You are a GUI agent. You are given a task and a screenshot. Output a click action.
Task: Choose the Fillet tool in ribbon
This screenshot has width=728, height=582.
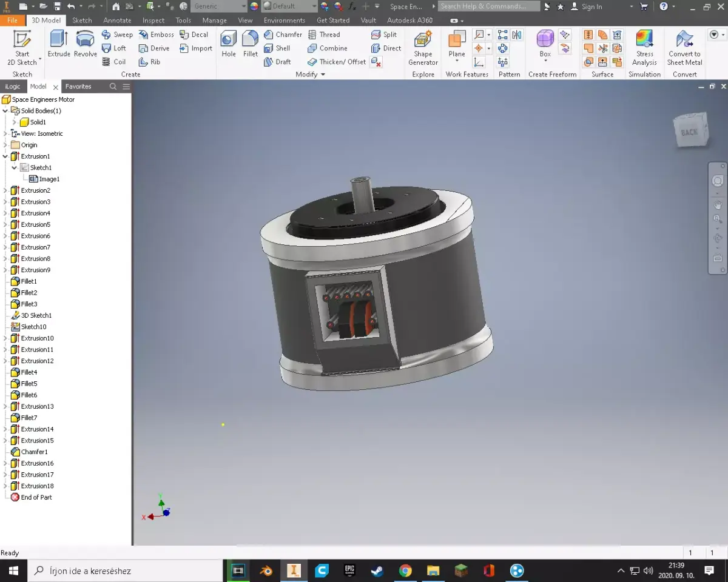tap(251, 44)
